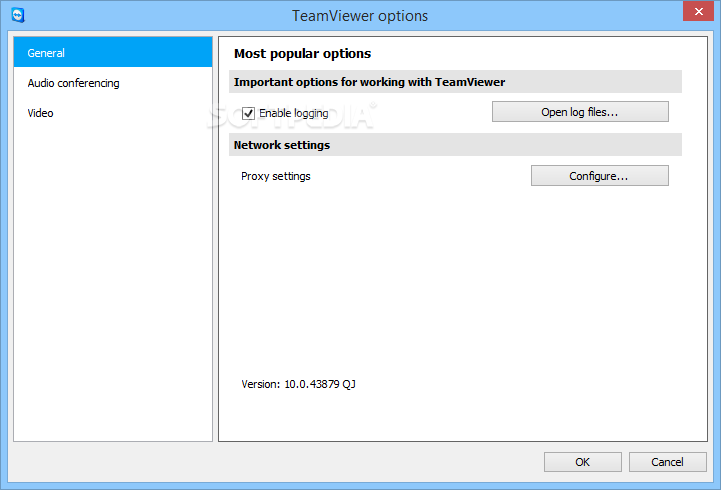Click the Network settings heading
This screenshot has height=490, width=721.
pyautogui.click(x=282, y=145)
